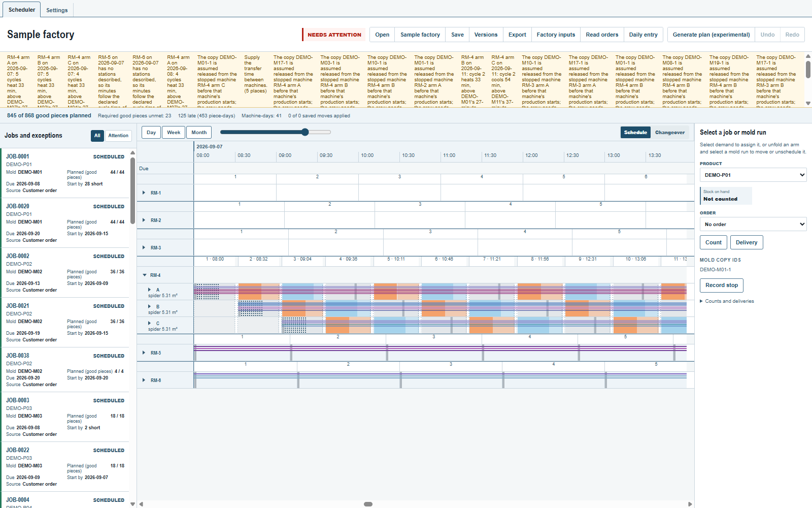The width and height of the screenshot is (812, 508).
Task: Click the warnings strip scroll down arrow
Action: (808, 103)
